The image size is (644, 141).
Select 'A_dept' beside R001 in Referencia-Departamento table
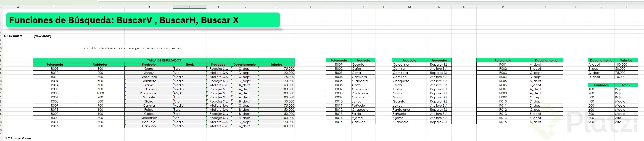pyautogui.click(x=546, y=64)
